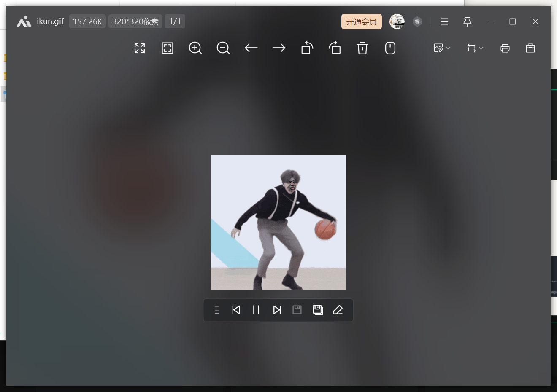Open crop and convert dropdown
Screen dimensions: 557x392
475,48
